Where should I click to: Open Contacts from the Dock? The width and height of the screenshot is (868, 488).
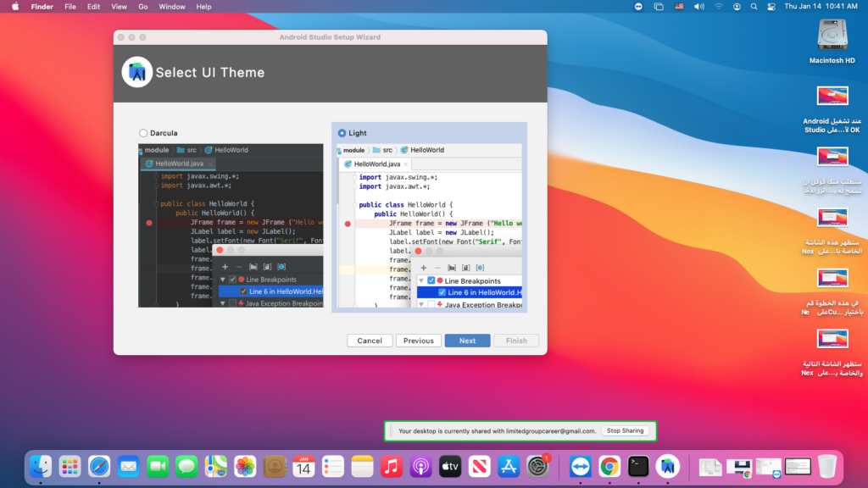[275, 467]
